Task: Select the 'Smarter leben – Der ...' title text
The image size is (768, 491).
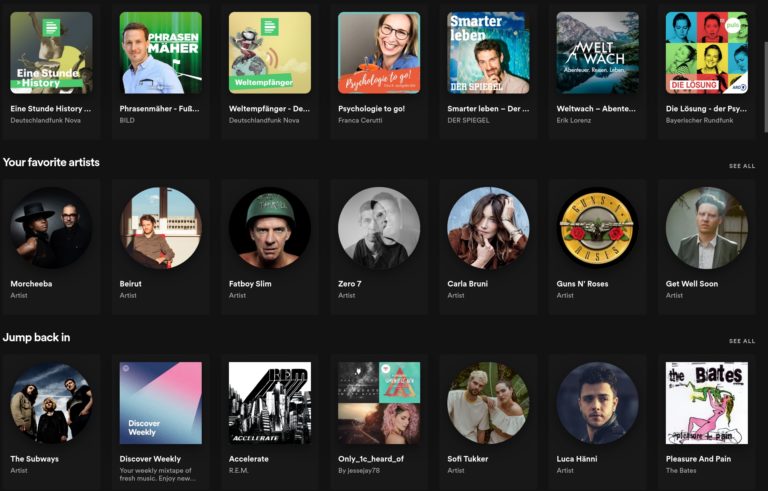Action: coord(488,109)
